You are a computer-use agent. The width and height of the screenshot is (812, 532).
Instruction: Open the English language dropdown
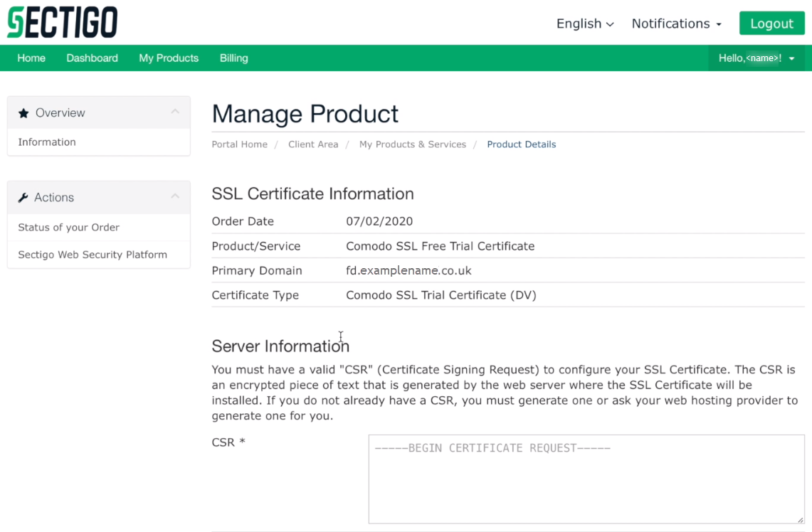pos(584,23)
